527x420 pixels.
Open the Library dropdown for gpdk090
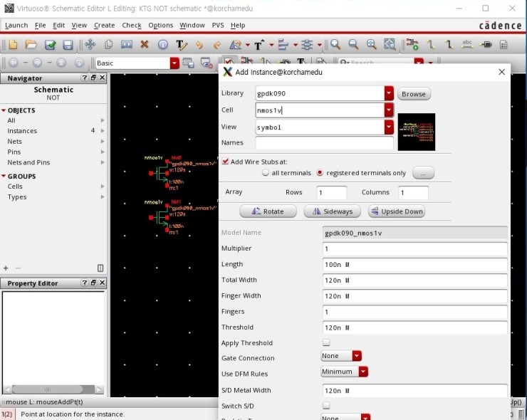pos(389,93)
